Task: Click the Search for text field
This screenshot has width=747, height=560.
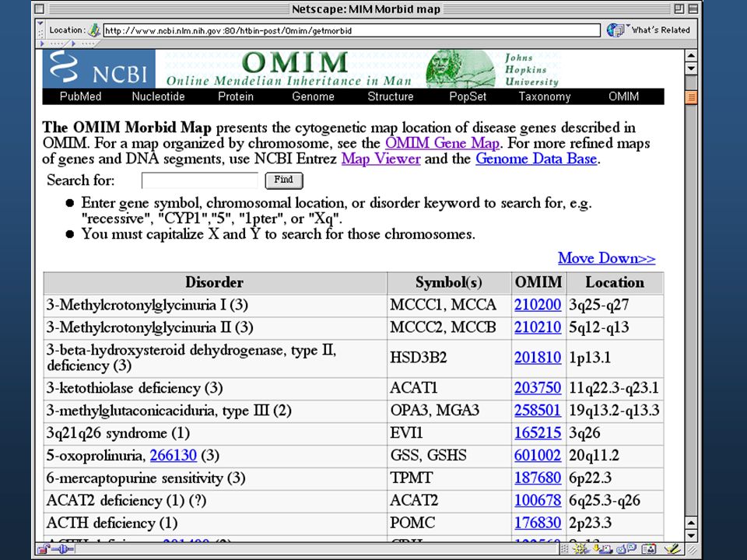Action: click(200, 180)
